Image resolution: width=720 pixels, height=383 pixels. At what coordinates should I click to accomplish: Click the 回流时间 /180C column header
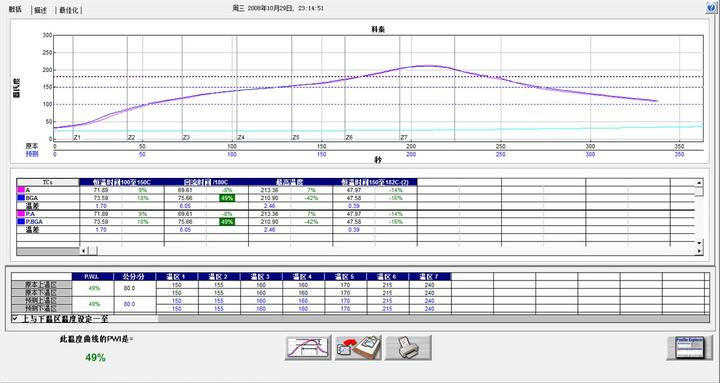(x=206, y=182)
